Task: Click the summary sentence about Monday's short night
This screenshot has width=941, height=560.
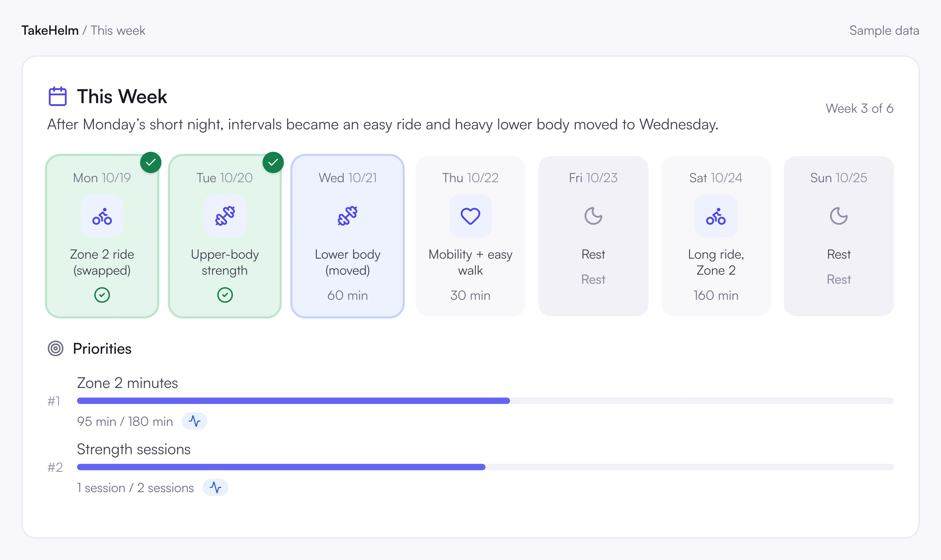Action: 383,125
